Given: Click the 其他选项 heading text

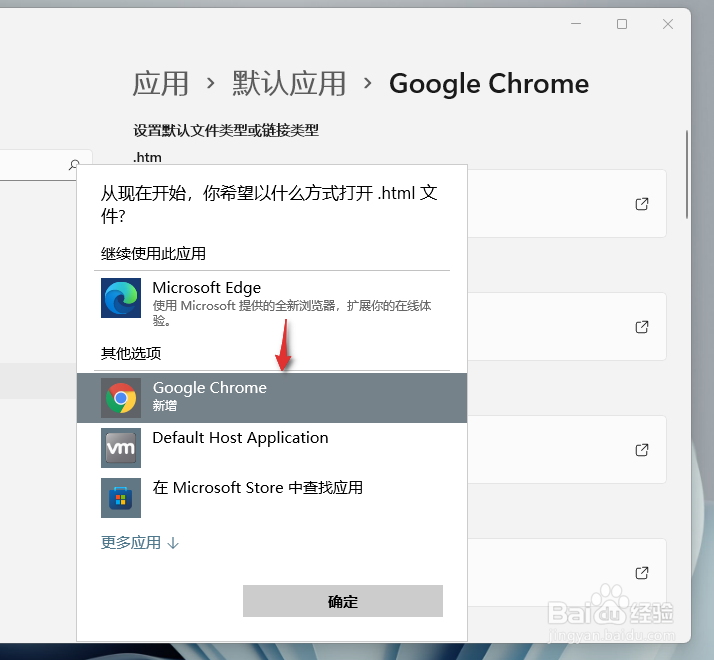Looking at the screenshot, I should 131,353.
